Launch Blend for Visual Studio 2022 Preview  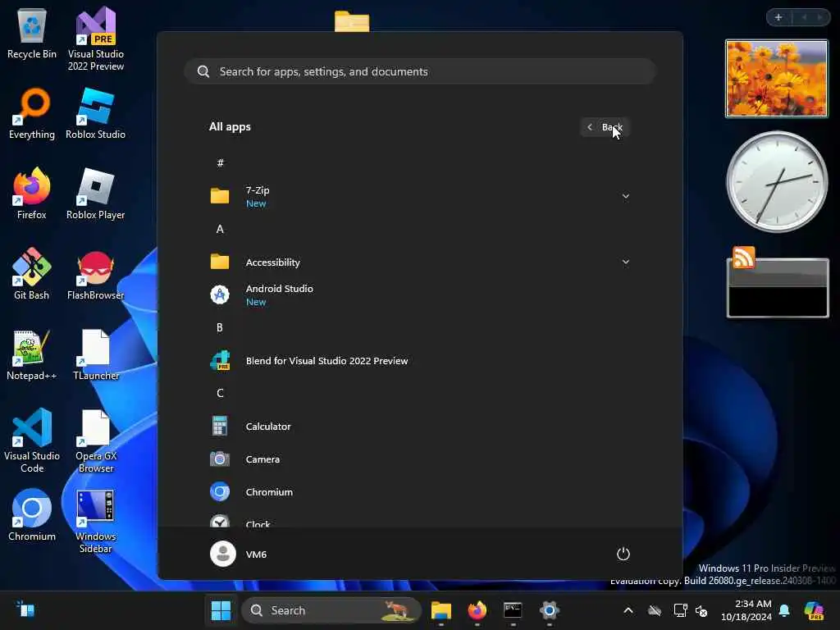[421, 361]
